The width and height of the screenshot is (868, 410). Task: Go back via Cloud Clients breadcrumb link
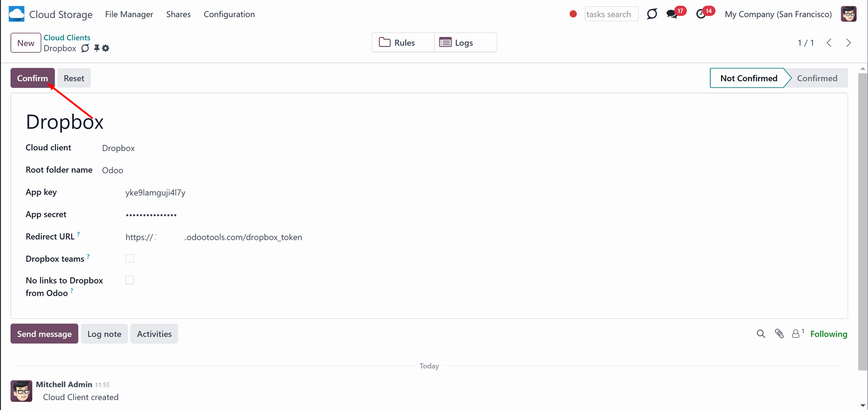[x=67, y=37]
